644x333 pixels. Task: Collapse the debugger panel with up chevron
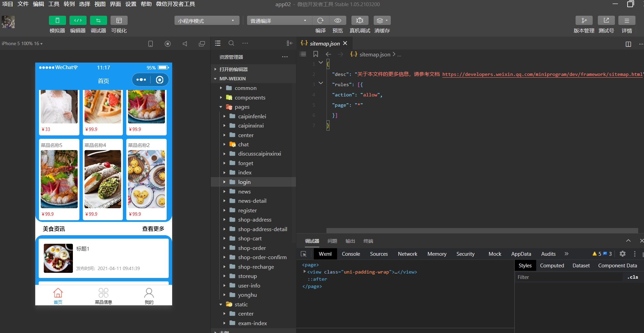628,241
